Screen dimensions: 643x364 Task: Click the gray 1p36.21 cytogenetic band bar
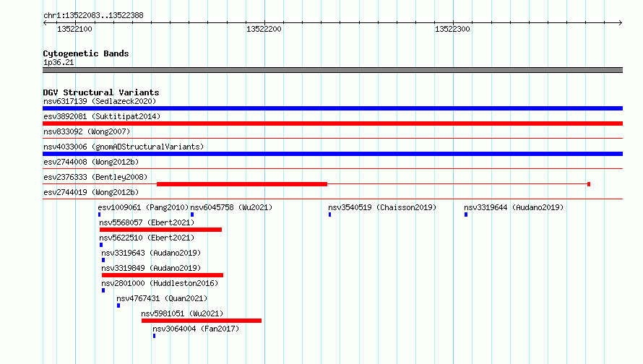point(332,70)
